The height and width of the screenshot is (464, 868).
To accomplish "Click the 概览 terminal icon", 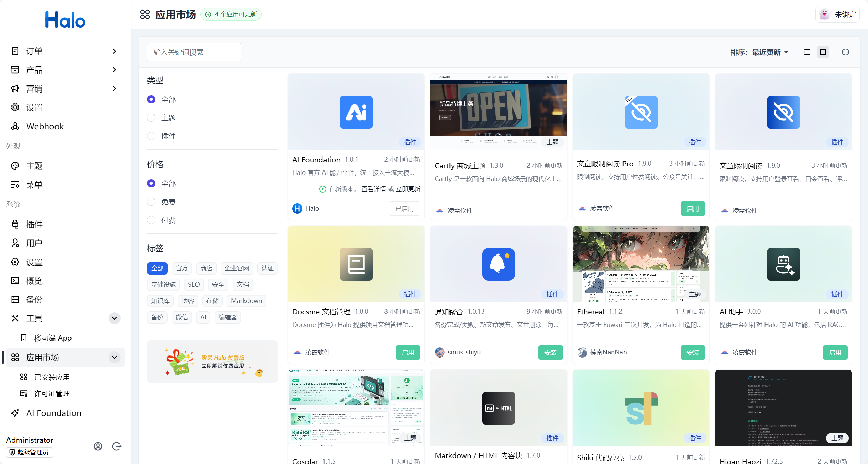I will pyautogui.click(x=15, y=281).
